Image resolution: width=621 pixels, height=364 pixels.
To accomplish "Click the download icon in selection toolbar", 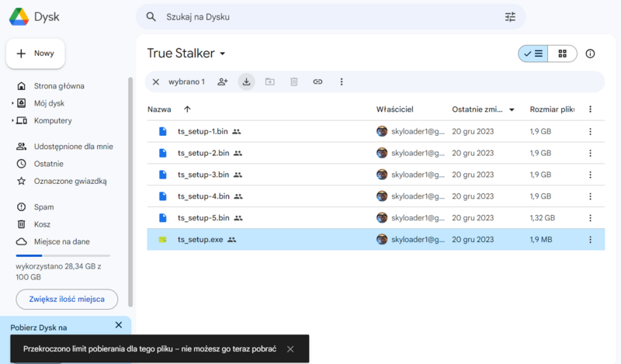I will [246, 81].
